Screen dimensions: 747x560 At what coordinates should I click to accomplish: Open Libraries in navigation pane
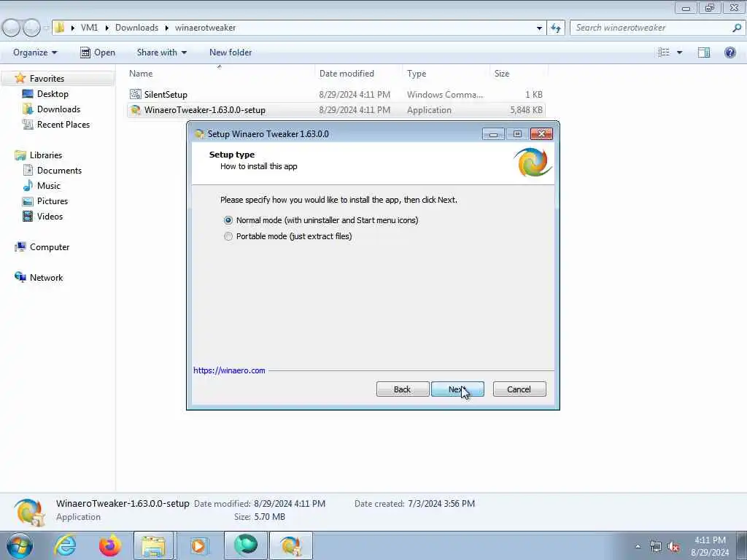coord(46,155)
